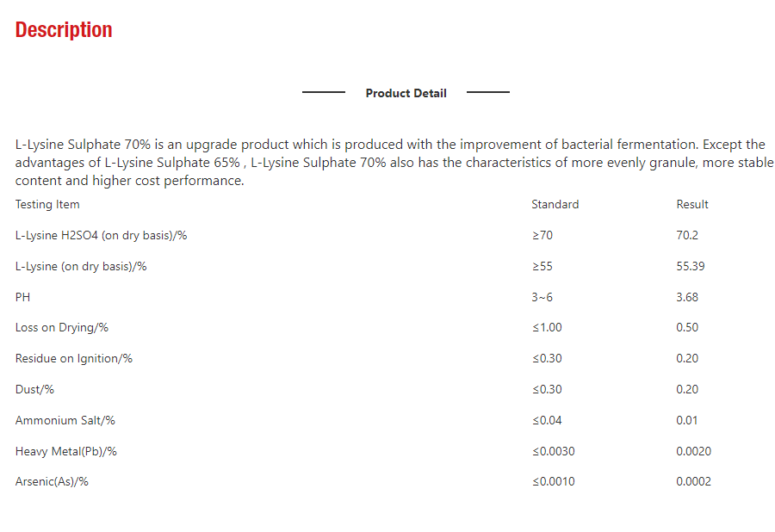Screen dimensions: 775x532
Task: Click the 3~6 standard value for PH
Action: tap(542, 297)
